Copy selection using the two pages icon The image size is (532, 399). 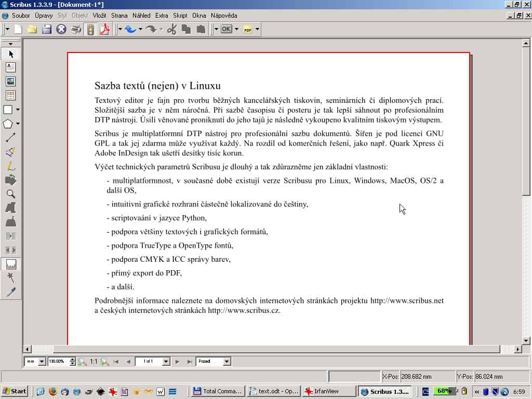point(186,30)
